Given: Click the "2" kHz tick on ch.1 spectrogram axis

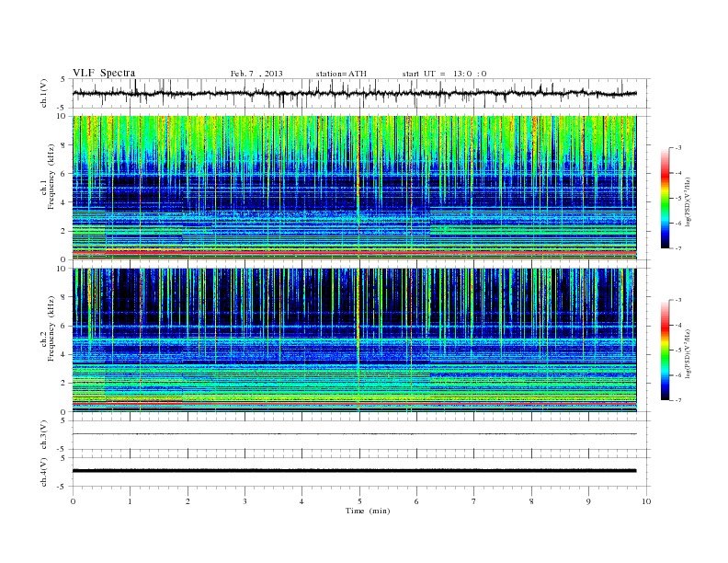Looking at the screenshot, I should pos(63,231).
